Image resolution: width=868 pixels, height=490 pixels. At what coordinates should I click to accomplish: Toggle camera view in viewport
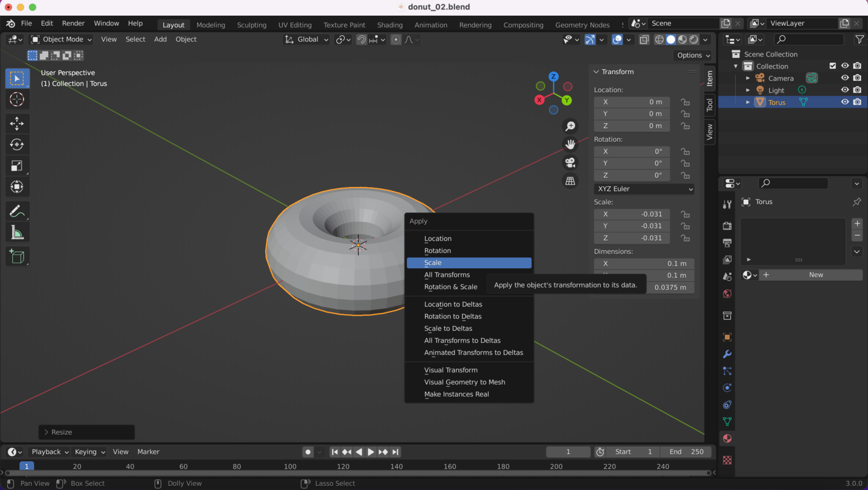[570, 163]
